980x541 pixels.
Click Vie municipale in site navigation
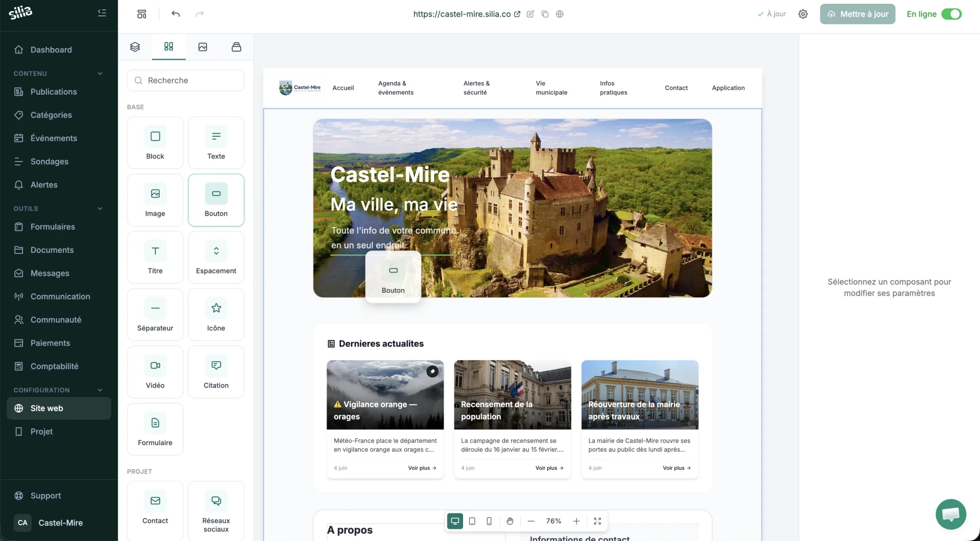tap(551, 88)
